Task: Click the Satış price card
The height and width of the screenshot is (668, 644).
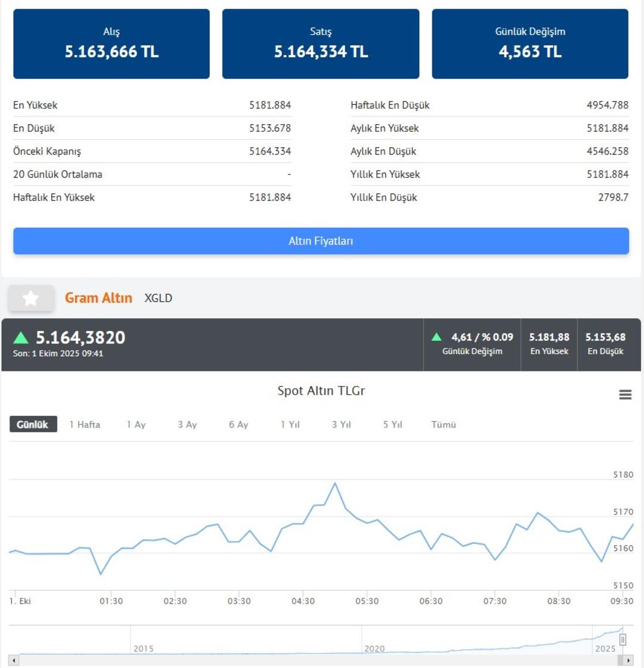Action: coord(321,44)
